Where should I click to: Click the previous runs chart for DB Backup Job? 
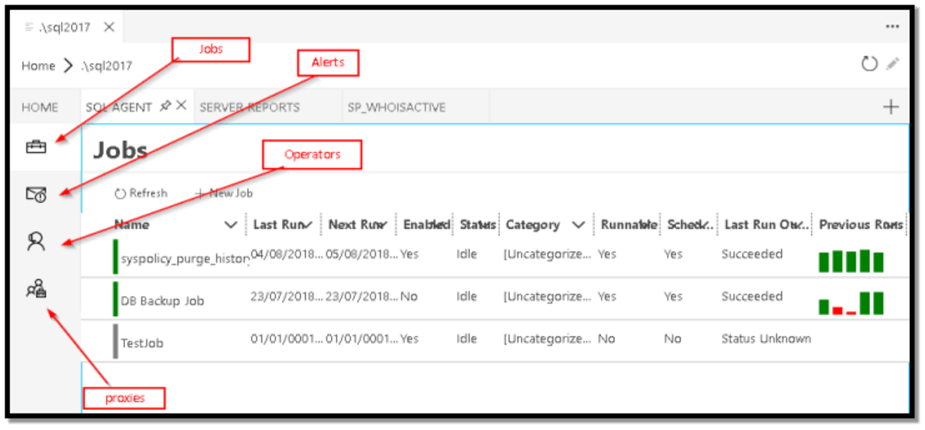pos(851,303)
